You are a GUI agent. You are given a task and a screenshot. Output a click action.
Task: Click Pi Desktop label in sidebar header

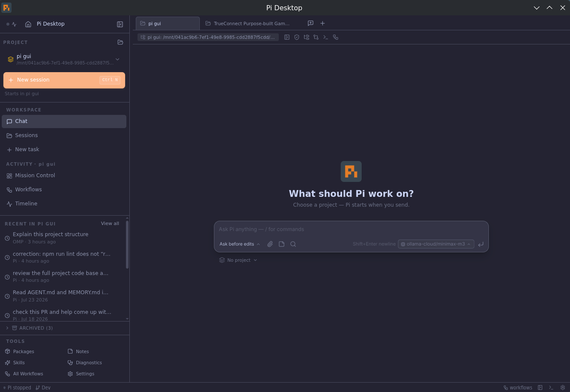click(50, 24)
